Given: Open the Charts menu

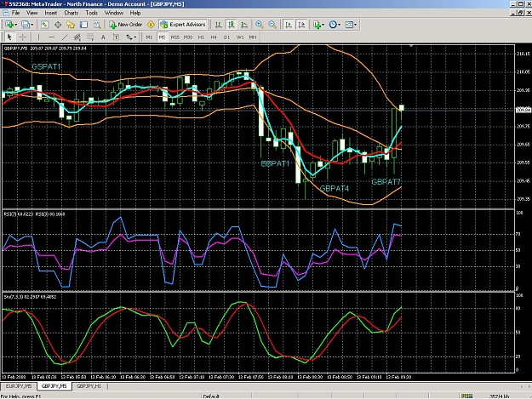Looking at the screenshot, I should [x=72, y=13].
